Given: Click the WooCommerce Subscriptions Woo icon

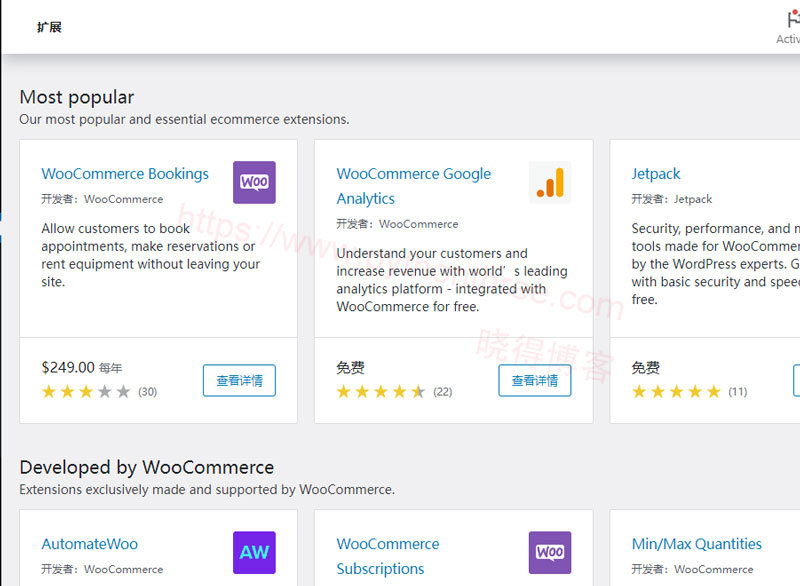Looking at the screenshot, I should [x=550, y=552].
